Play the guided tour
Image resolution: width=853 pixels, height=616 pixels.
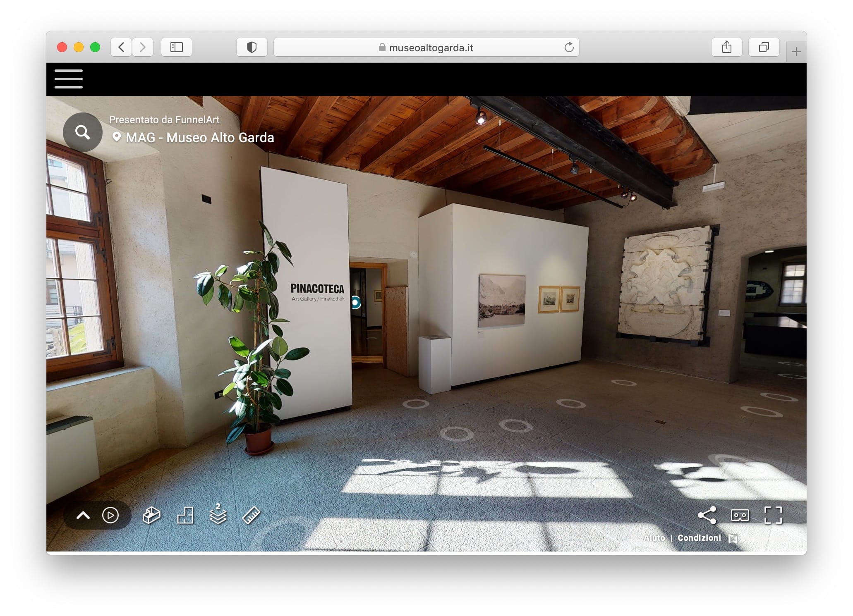pos(110,515)
